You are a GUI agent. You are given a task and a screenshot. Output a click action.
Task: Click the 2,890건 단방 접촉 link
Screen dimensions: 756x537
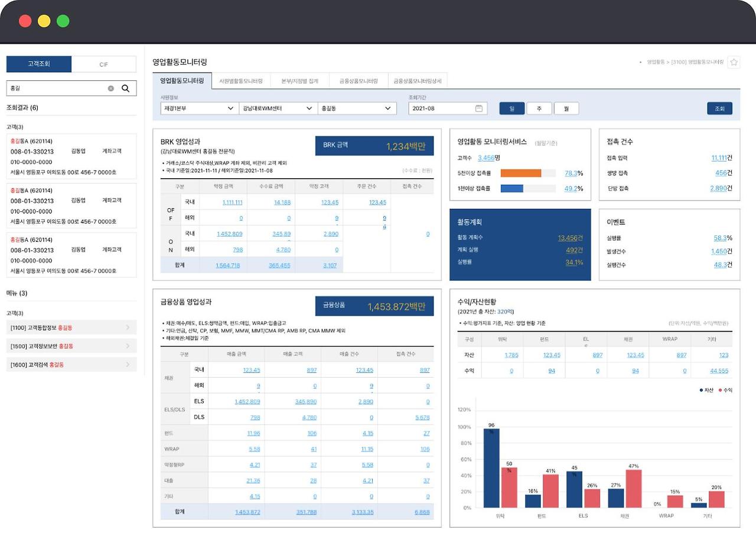722,188
